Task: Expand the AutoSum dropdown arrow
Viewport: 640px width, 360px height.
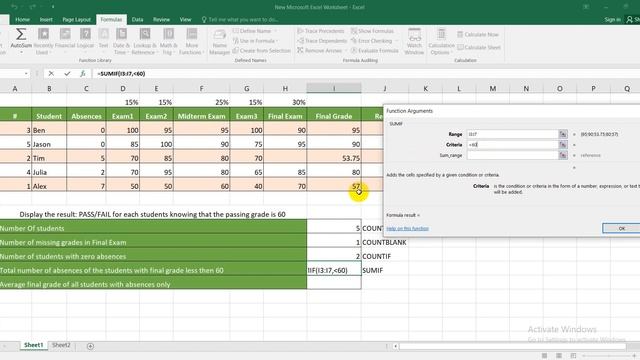Action: (x=21, y=53)
